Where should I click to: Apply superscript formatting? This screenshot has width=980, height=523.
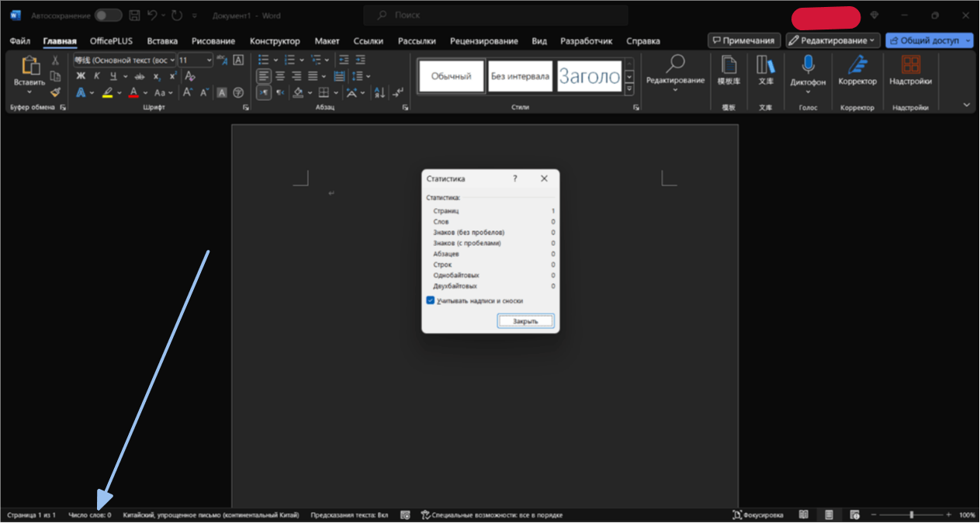pyautogui.click(x=172, y=76)
